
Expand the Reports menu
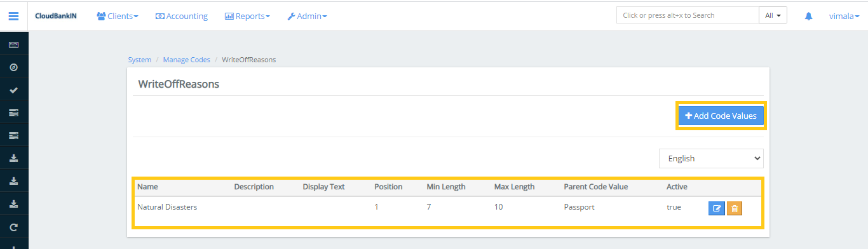click(x=247, y=16)
